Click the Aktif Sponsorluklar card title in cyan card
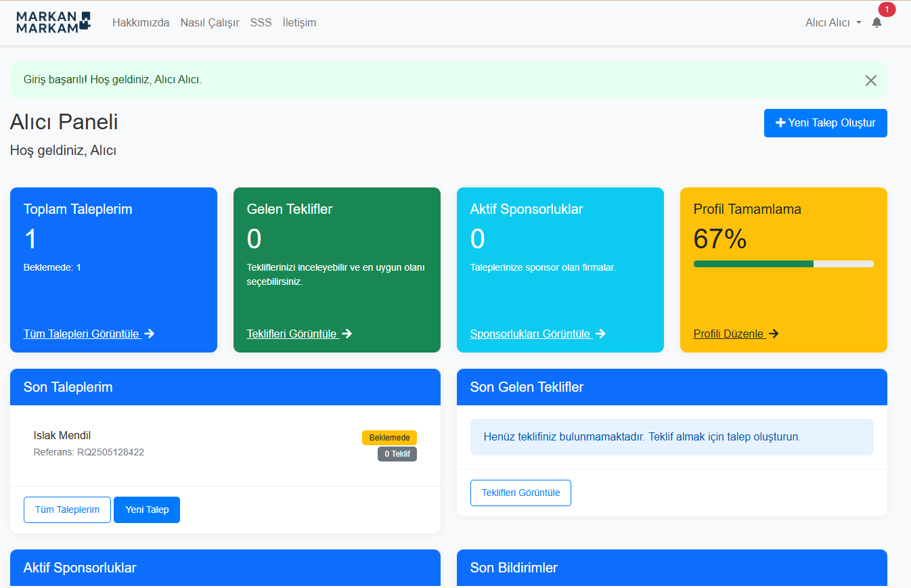This screenshot has width=911, height=588. pyautogui.click(x=527, y=209)
